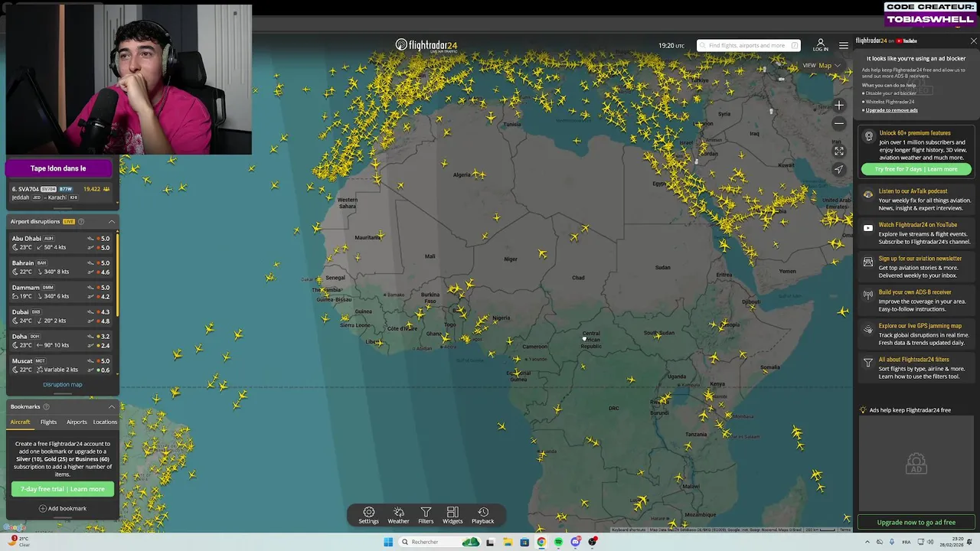
Task: Center map on my location arrow
Action: pos(839,170)
